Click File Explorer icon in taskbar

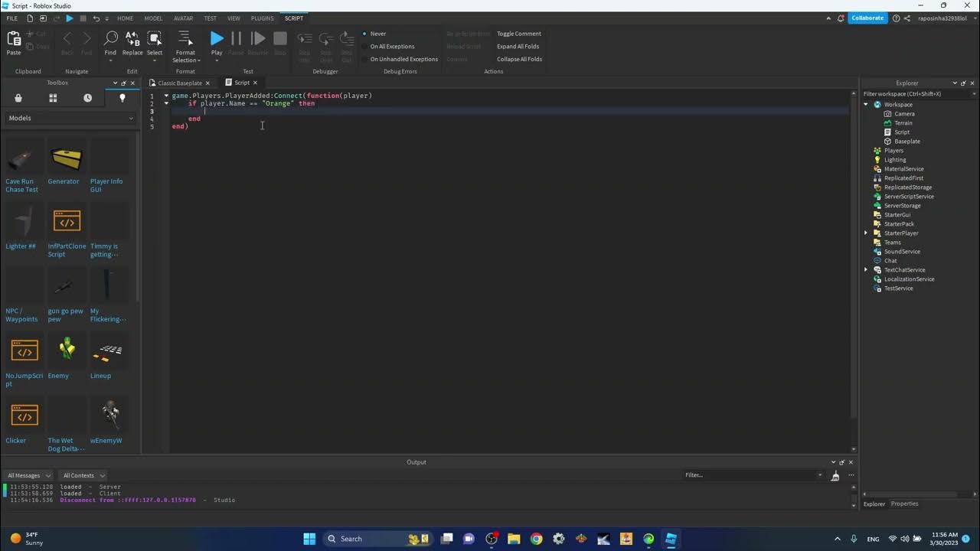(514, 539)
